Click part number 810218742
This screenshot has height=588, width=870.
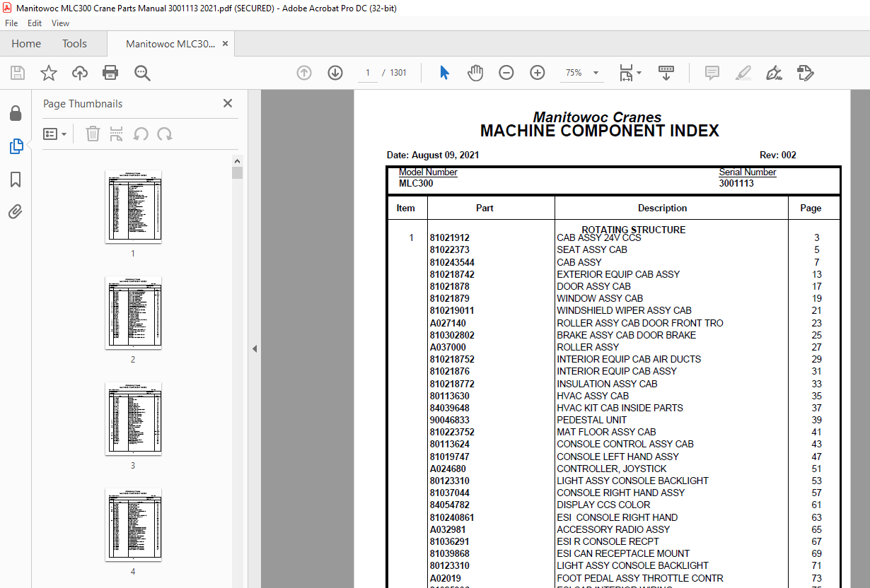[452, 274]
